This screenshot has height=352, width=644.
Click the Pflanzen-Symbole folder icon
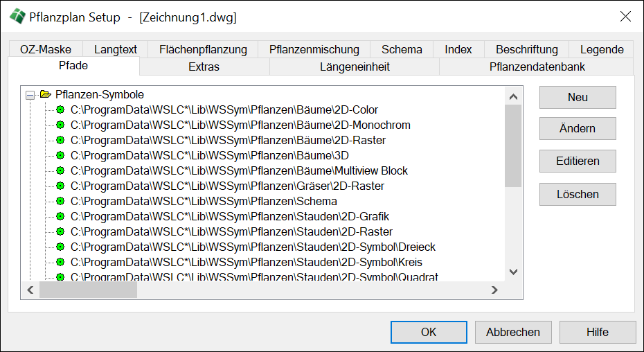pos(46,95)
